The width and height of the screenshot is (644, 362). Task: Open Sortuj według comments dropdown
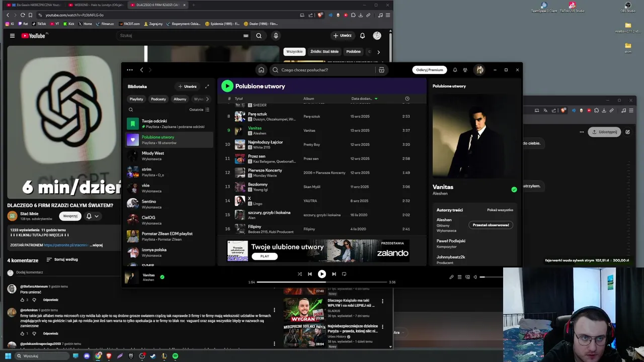point(62,259)
